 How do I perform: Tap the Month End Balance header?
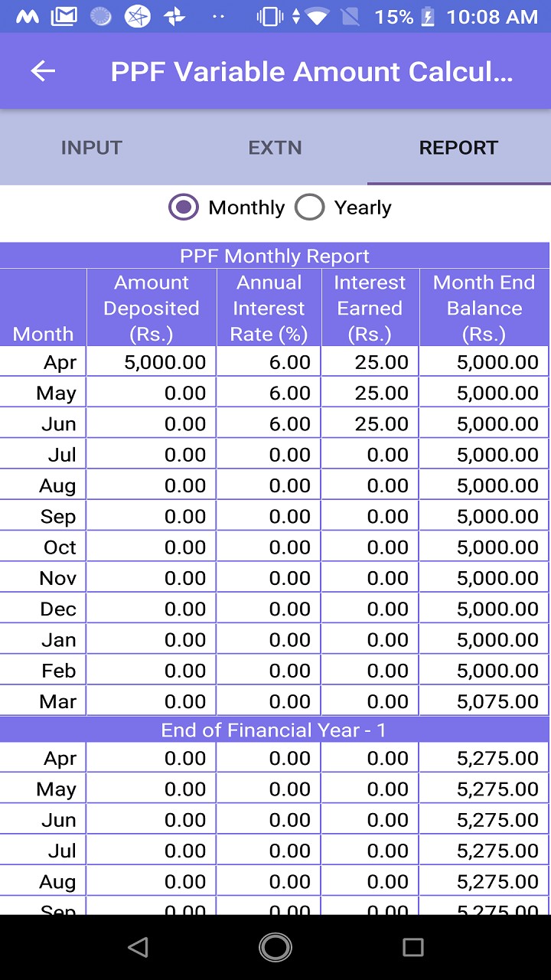(484, 308)
